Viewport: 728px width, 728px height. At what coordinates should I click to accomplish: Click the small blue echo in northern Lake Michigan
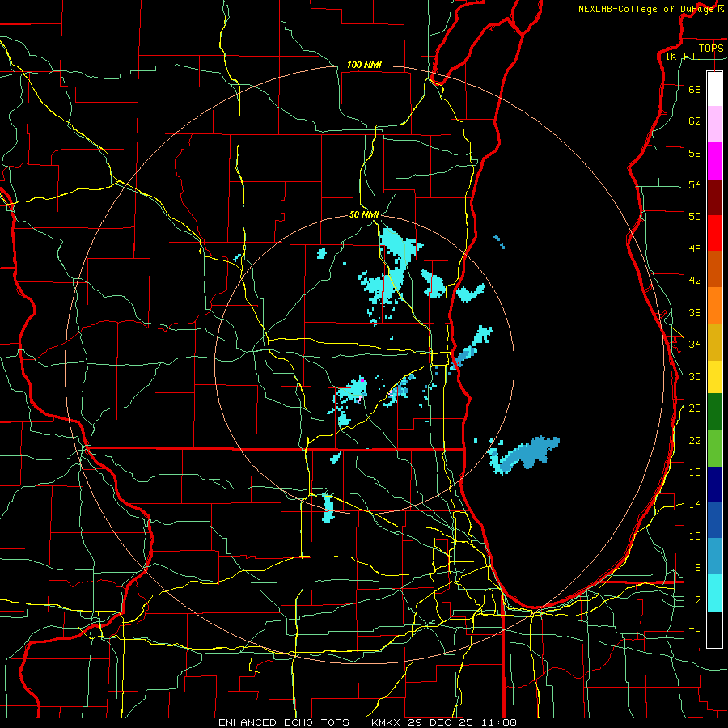click(x=499, y=242)
